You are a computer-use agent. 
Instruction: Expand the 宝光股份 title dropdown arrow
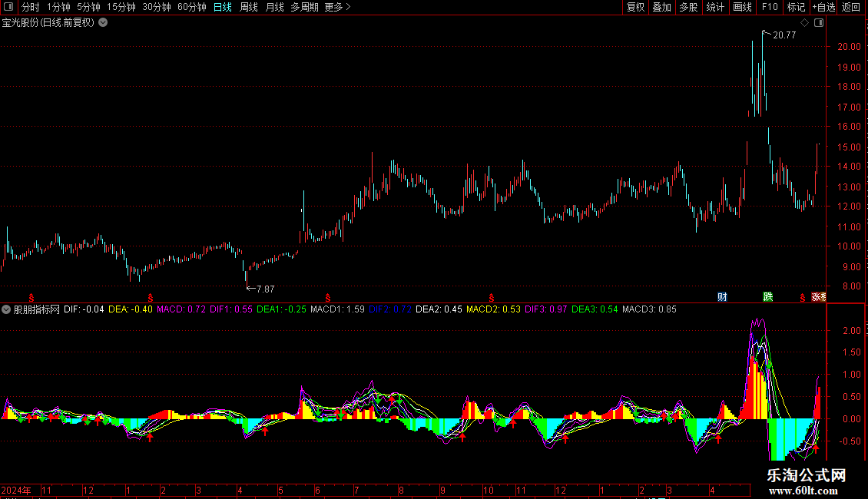tap(103, 23)
